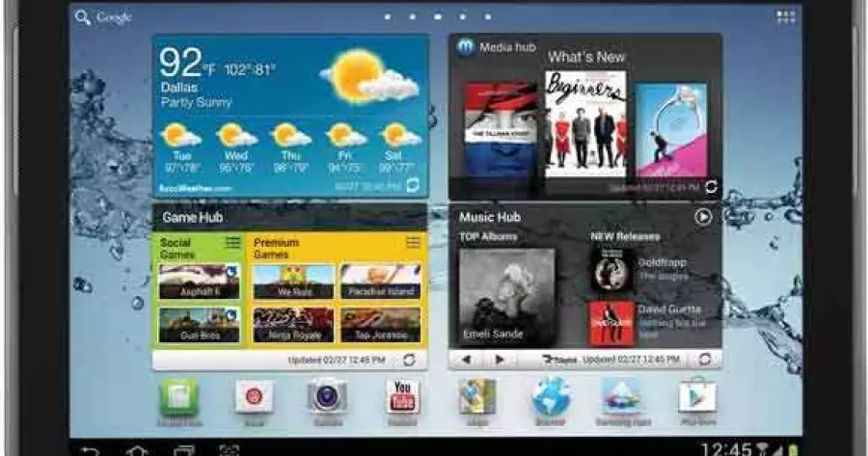Open the Beginners movie poster
Image resolution: width=868 pixels, height=456 pixels.
[x=585, y=123]
